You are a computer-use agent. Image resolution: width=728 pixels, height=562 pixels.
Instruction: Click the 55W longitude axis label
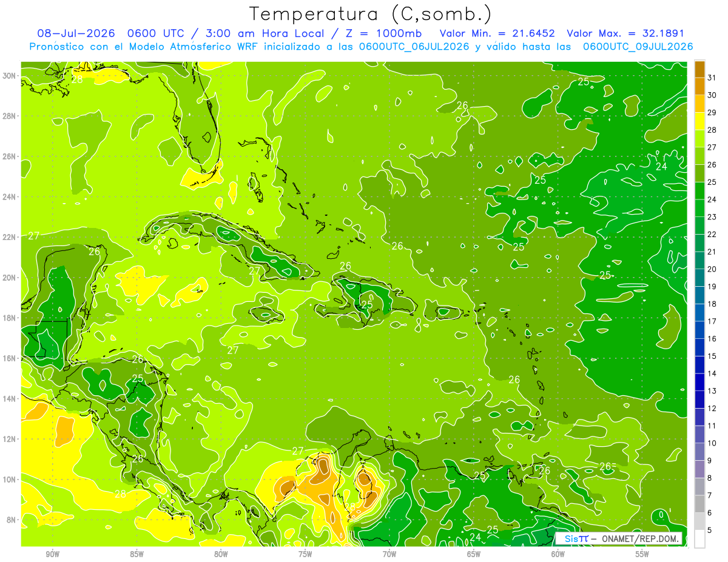point(642,554)
